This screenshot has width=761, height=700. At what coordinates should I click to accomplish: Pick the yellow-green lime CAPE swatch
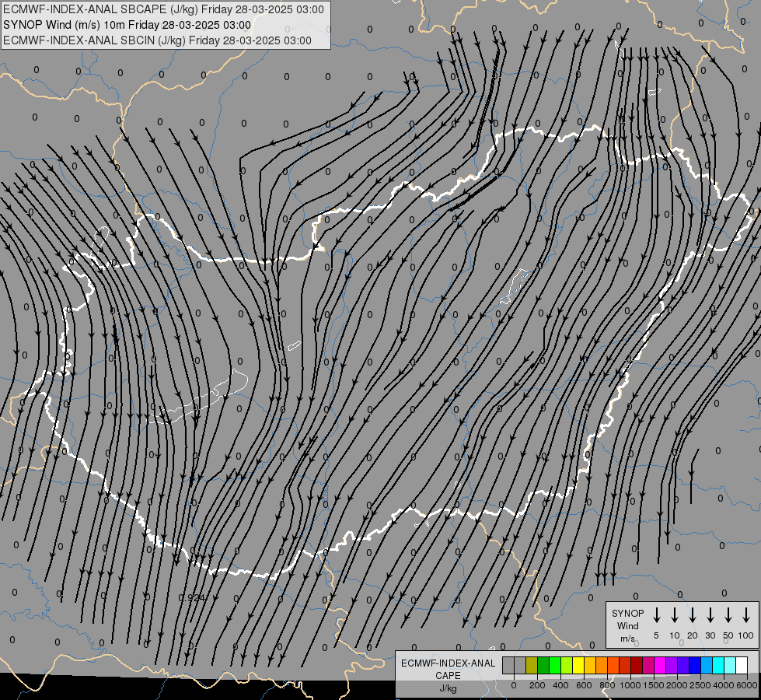(x=567, y=665)
